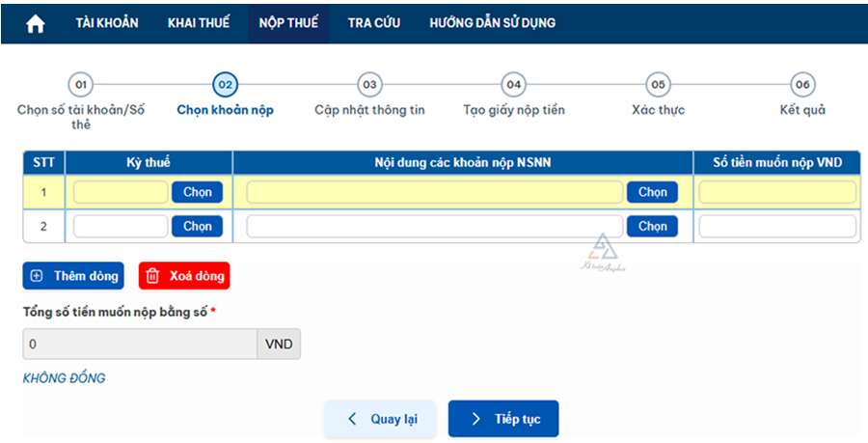Screen dimensions: 868x443
Task: Click the Số tiền muốn nộp field row 1
Action: [x=777, y=193]
